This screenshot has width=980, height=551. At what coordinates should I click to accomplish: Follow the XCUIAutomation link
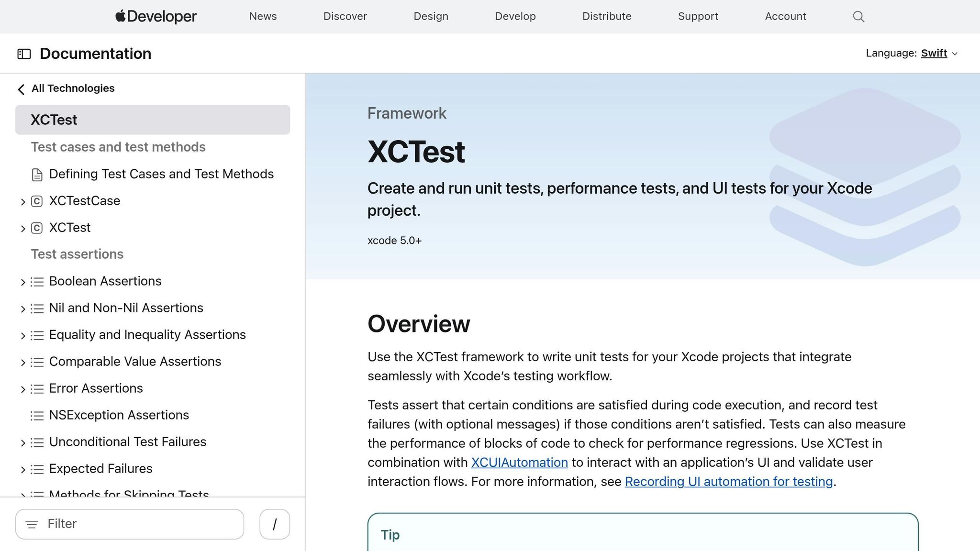pyautogui.click(x=519, y=463)
